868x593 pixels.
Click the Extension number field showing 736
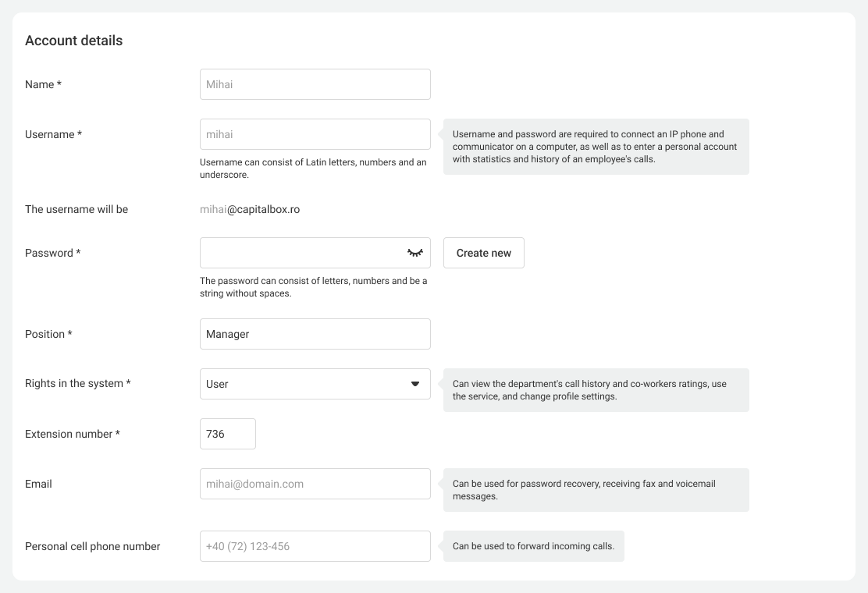pyautogui.click(x=227, y=434)
